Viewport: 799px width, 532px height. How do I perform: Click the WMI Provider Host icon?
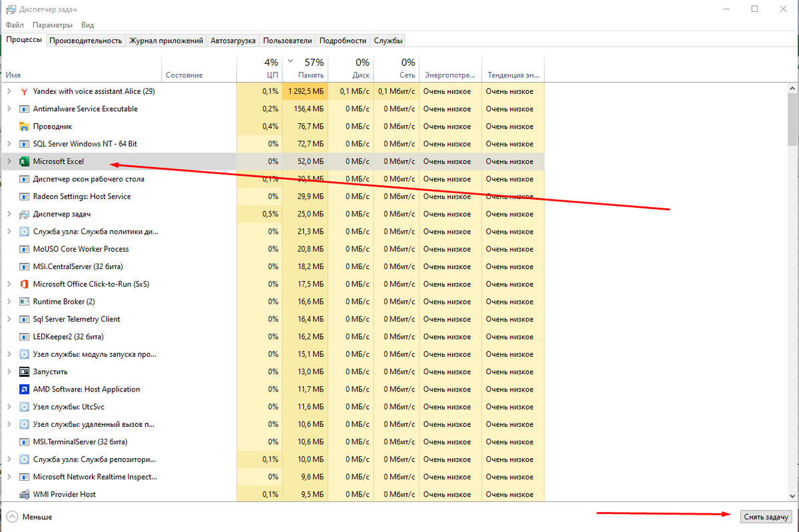[x=24, y=494]
